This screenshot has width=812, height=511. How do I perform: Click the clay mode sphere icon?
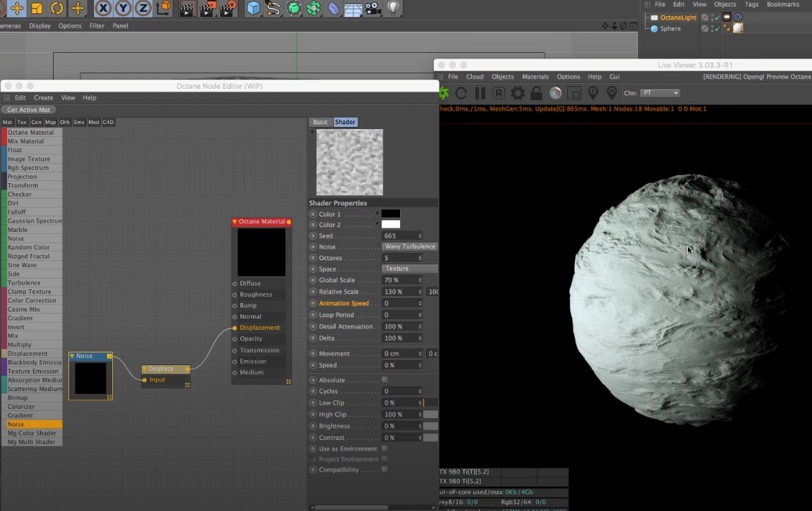coord(556,93)
